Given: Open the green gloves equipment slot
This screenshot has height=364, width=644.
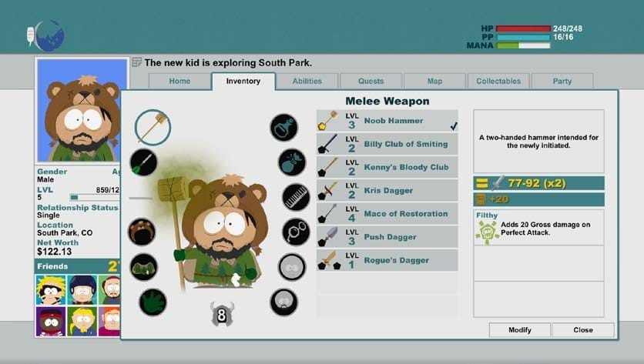Looking at the screenshot, I should click(x=153, y=302).
